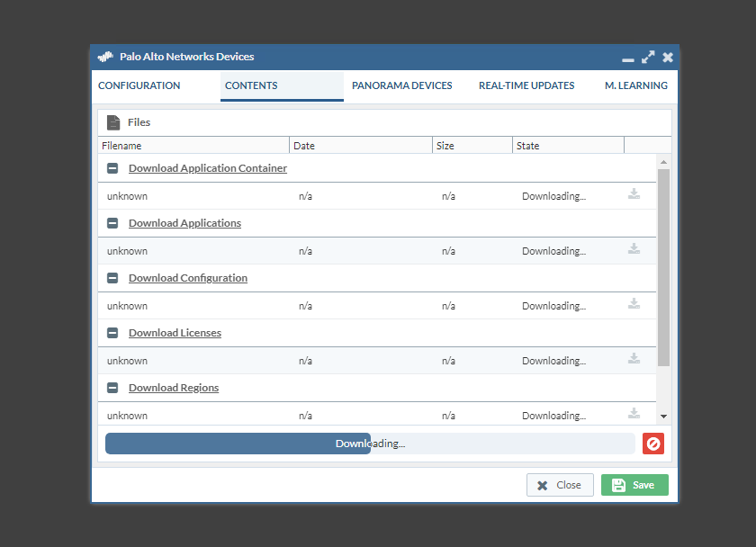The height and width of the screenshot is (547, 756).
Task: Go to the Real-Time Updates tab
Action: 526,86
